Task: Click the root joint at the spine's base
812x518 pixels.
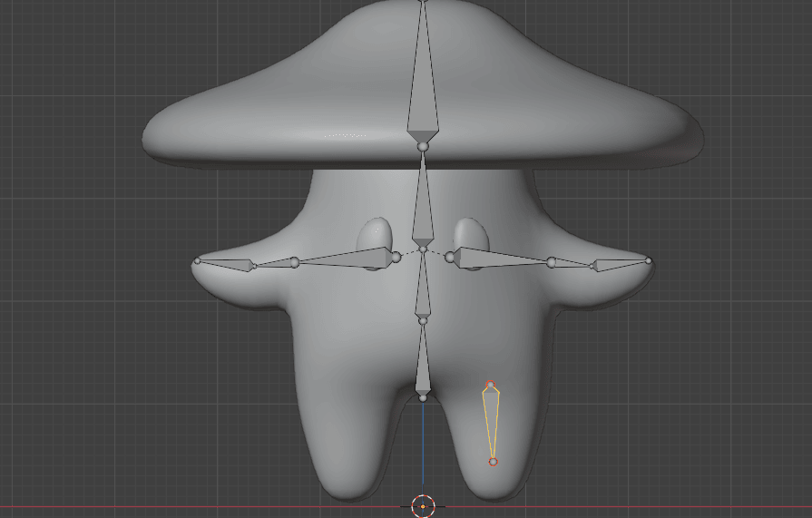Action: coord(423,396)
